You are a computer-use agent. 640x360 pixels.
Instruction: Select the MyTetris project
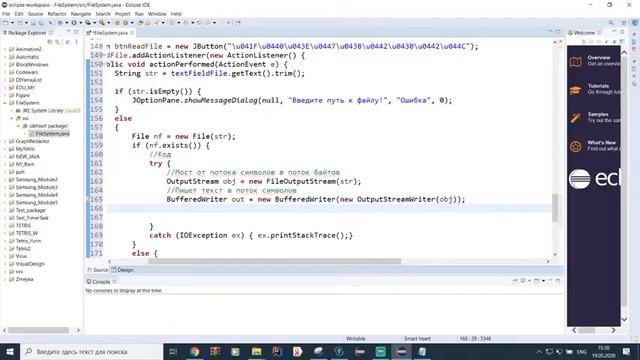point(25,149)
